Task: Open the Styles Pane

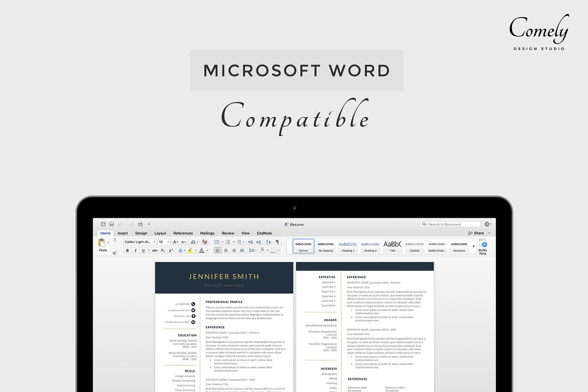Action: 483,246
